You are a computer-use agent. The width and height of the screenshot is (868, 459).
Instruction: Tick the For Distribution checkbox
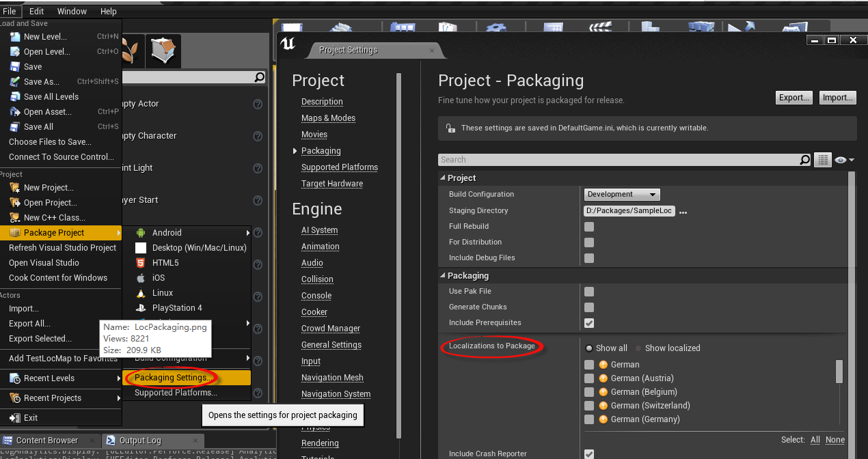(589, 242)
